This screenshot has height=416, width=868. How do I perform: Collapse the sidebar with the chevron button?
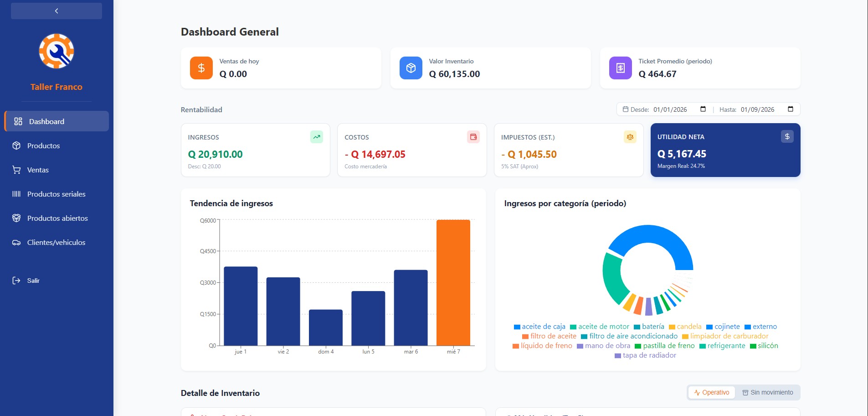pos(56,11)
